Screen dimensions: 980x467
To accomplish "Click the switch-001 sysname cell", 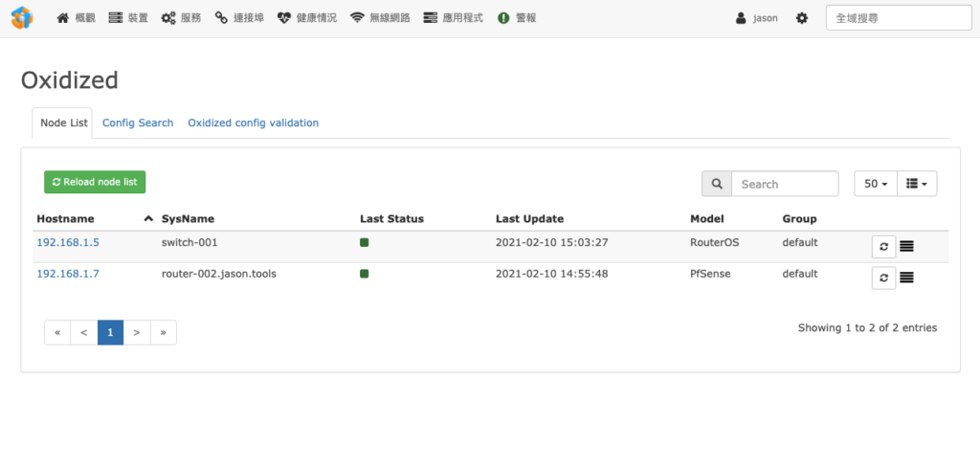I will pos(189,242).
